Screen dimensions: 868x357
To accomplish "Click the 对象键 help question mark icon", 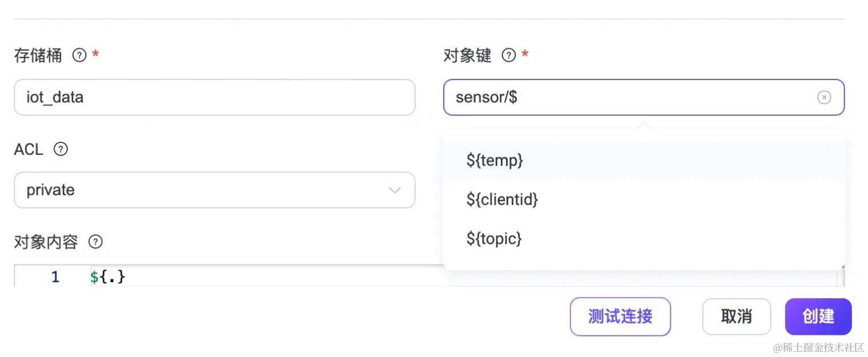I will click(x=508, y=55).
